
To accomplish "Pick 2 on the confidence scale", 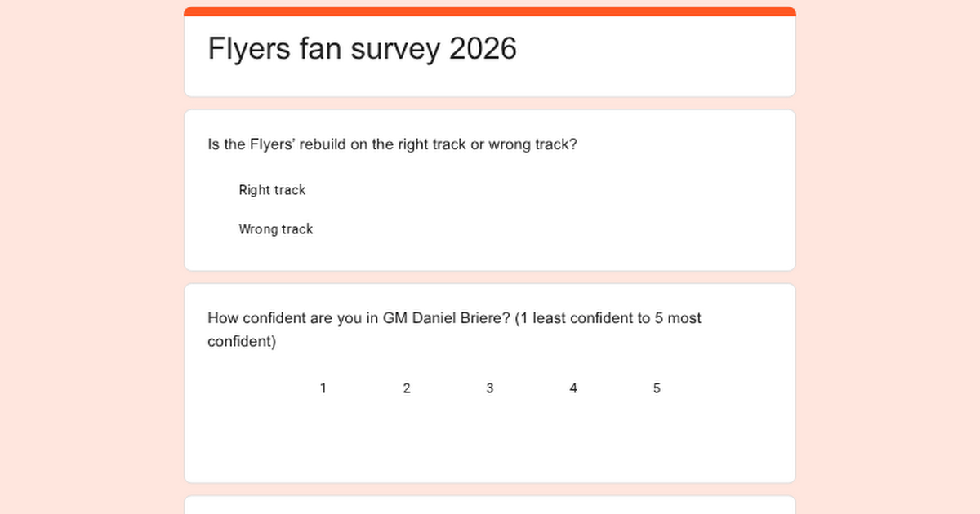I will click(x=407, y=388).
